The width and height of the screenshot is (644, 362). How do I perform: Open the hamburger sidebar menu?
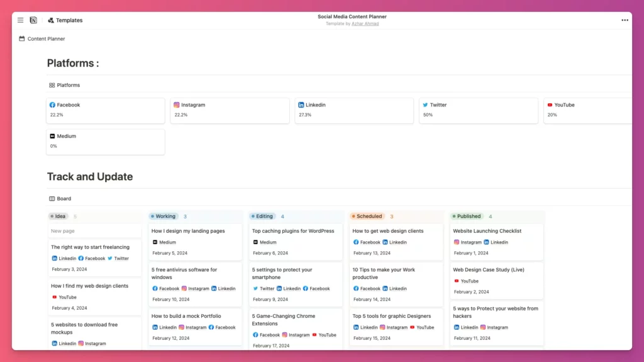[x=20, y=20]
